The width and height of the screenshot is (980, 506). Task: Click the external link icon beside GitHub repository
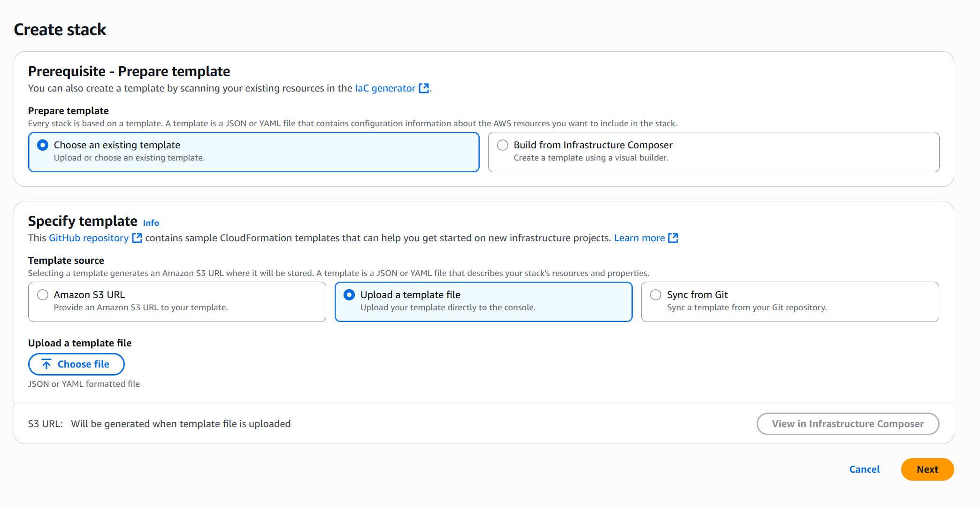click(x=137, y=238)
